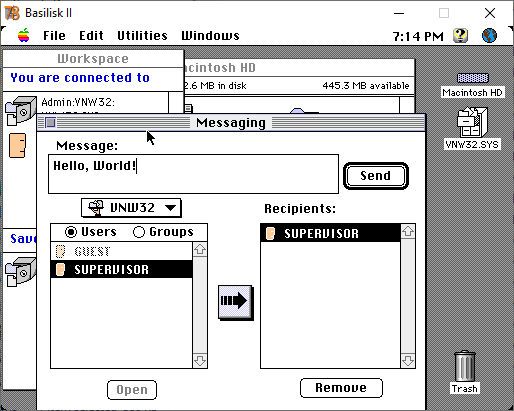Open the application switcher globe icon
Screen dimensions: 514x411
489,35
